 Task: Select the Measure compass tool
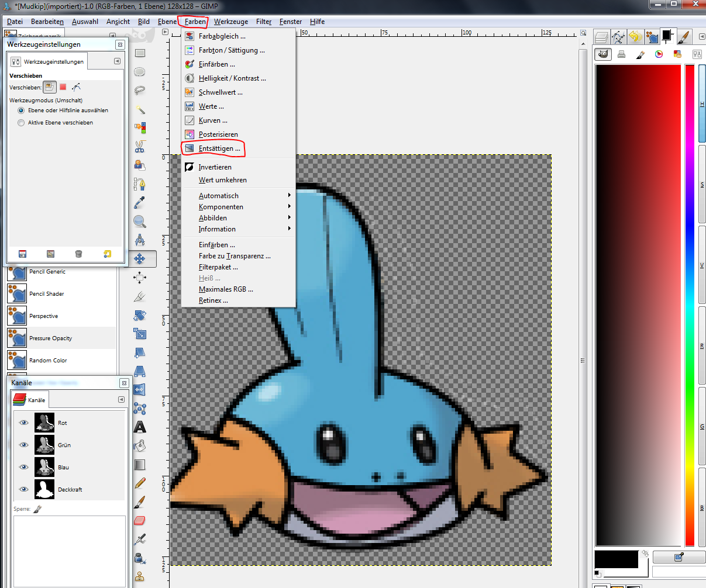pos(140,240)
